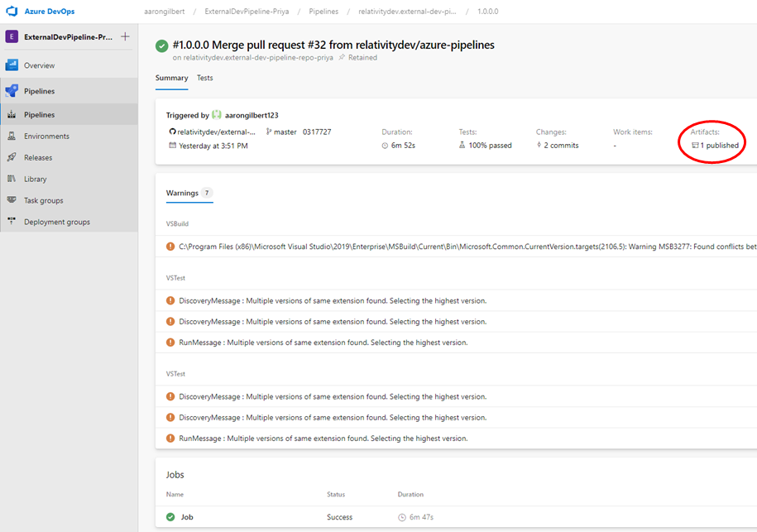Open the Job row in Jobs table
The width and height of the screenshot is (757, 532).
coord(456,517)
